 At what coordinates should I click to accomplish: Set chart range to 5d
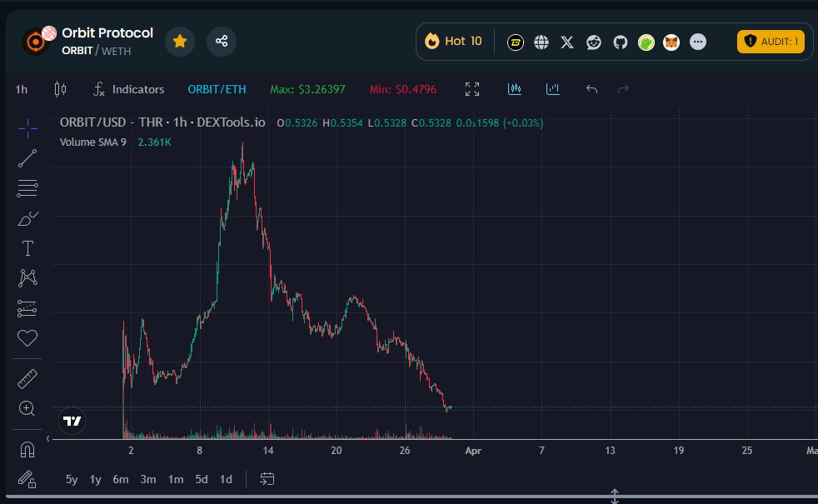(202, 479)
